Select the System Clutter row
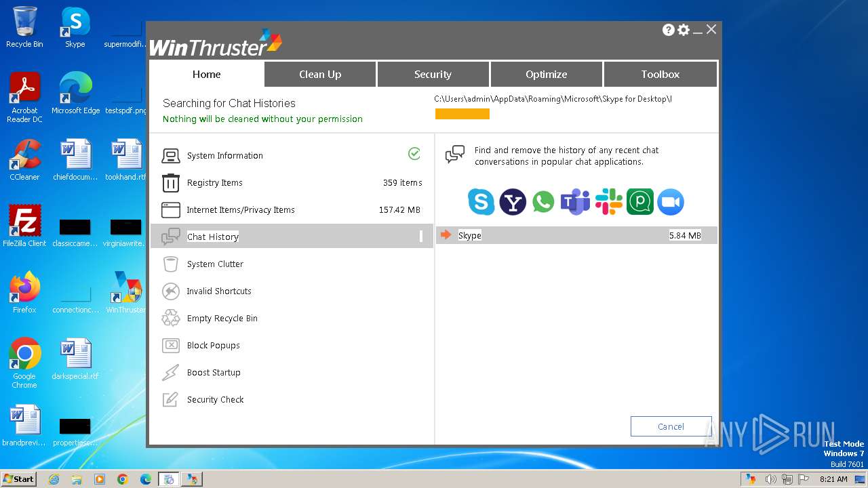 point(292,264)
